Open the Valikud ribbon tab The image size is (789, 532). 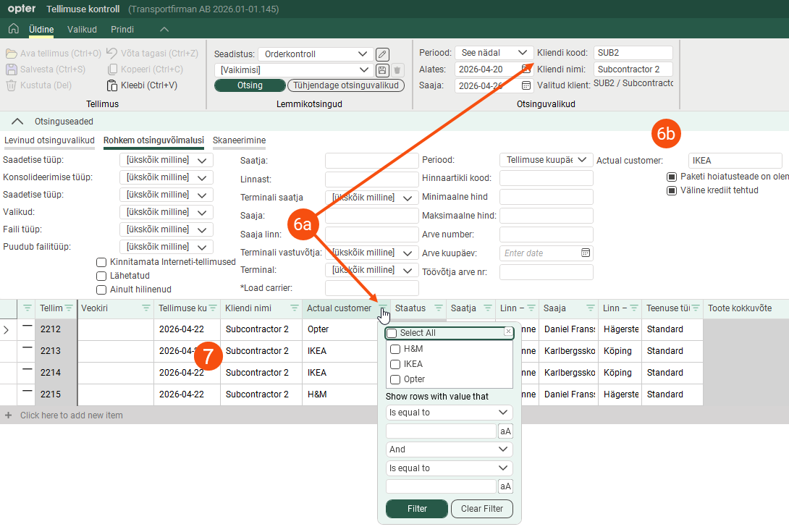(82, 29)
